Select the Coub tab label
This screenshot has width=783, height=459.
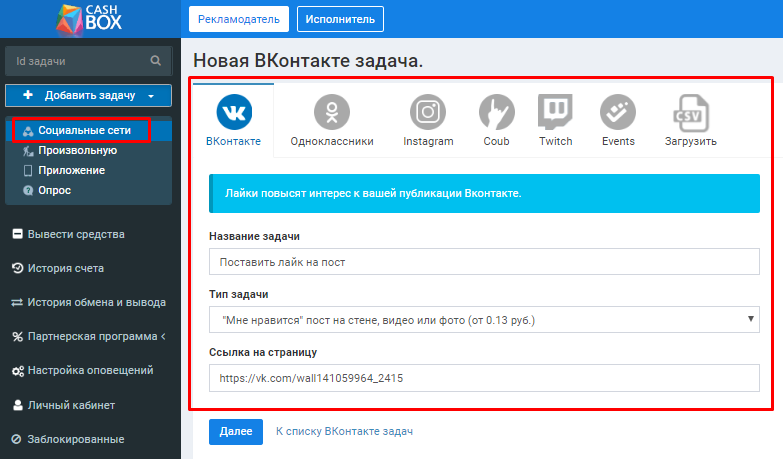[x=496, y=141]
